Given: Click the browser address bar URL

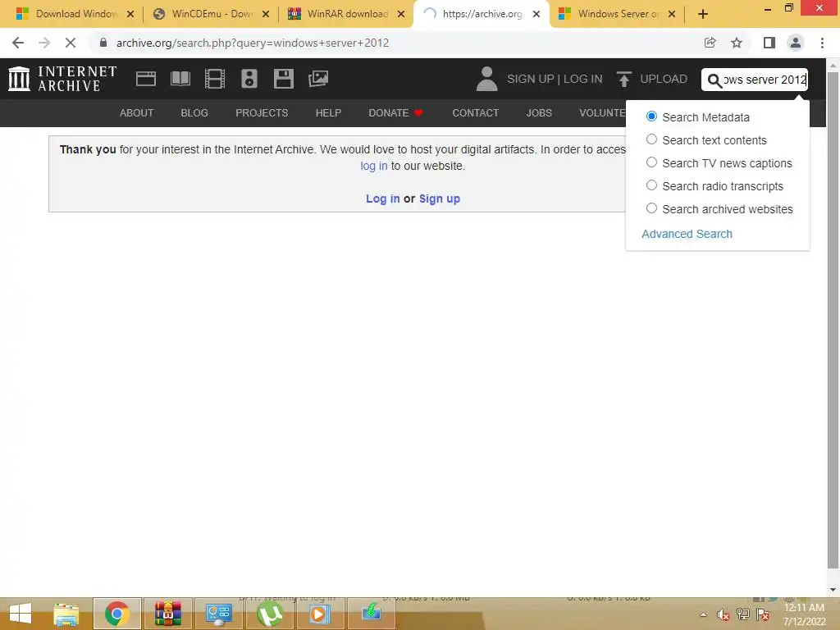Looking at the screenshot, I should pyautogui.click(x=253, y=43).
